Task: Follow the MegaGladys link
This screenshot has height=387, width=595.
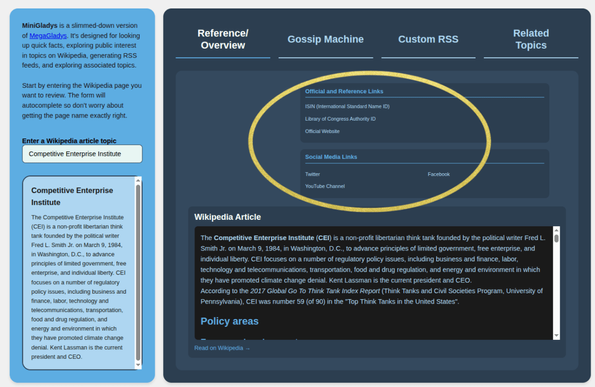Action: tap(48, 36)
